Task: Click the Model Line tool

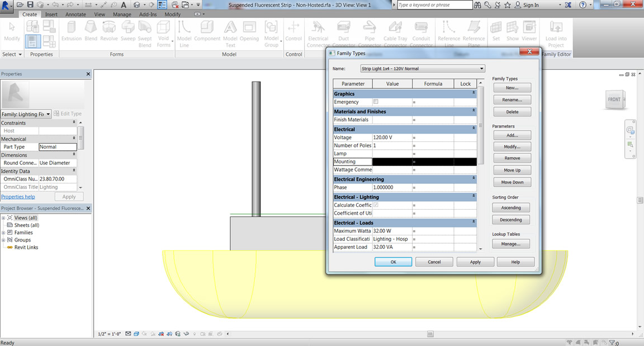Action: click(x=184, y=34)
